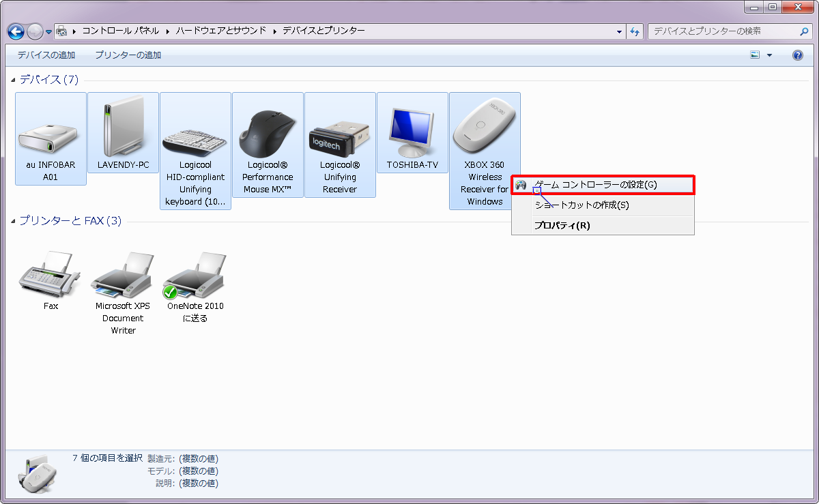Select the TOSHIBA-TV monitor icon
Image resolution: width=819 pixels, height=504 pixels.
pos(412,132)
